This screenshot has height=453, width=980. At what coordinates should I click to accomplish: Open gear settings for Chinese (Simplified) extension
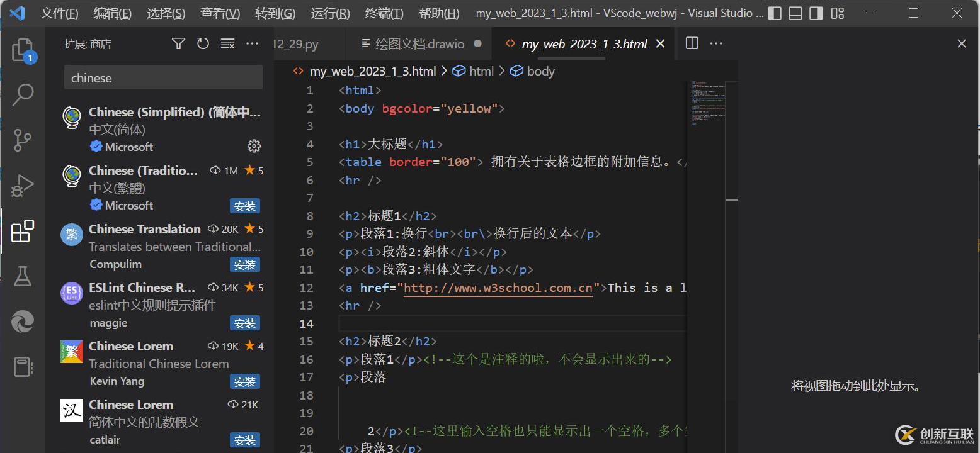pos(254,146)
